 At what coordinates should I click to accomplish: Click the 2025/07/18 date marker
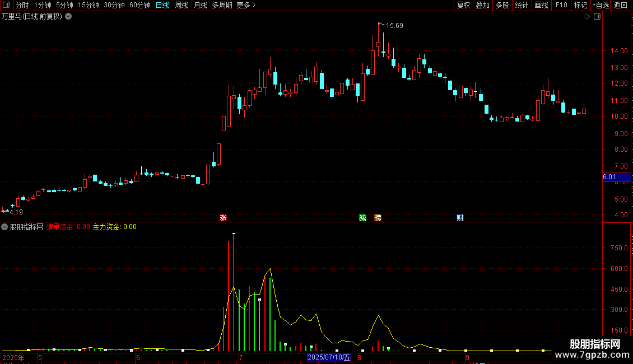tap(329, 357)
